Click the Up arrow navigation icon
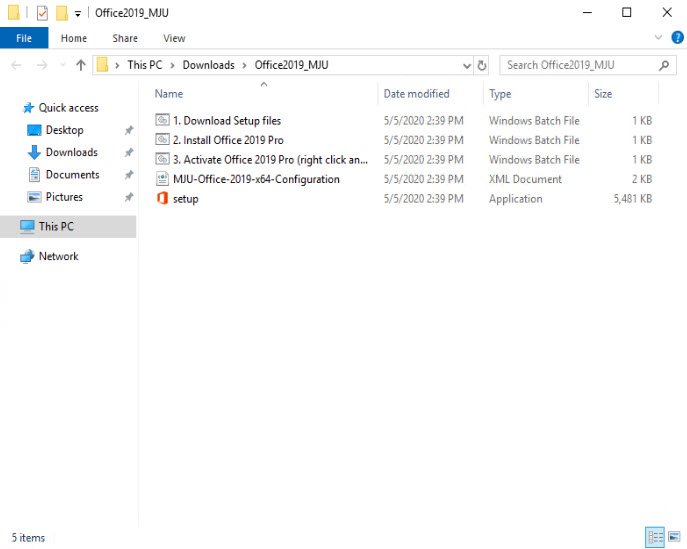 pos(80,65)
